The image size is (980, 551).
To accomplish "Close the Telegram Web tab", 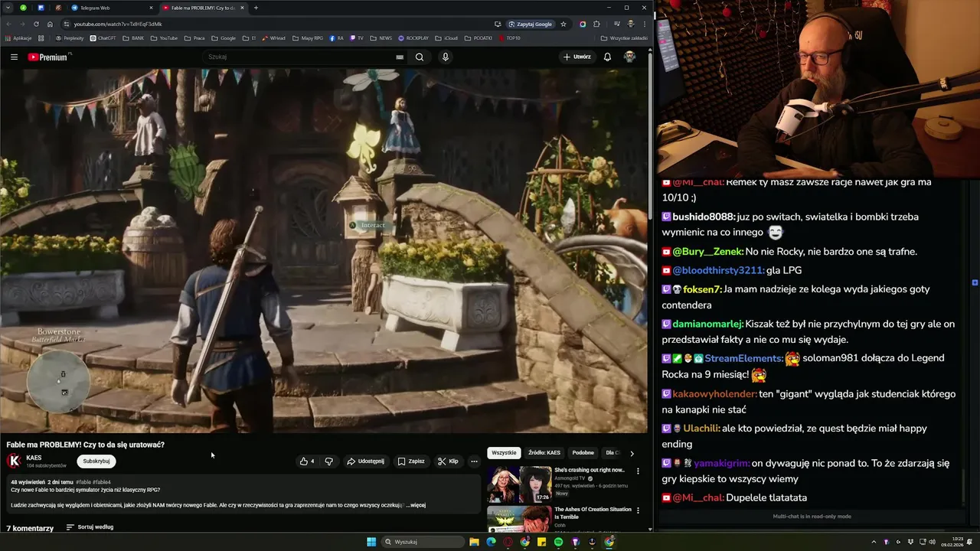I will pos(151,8).
